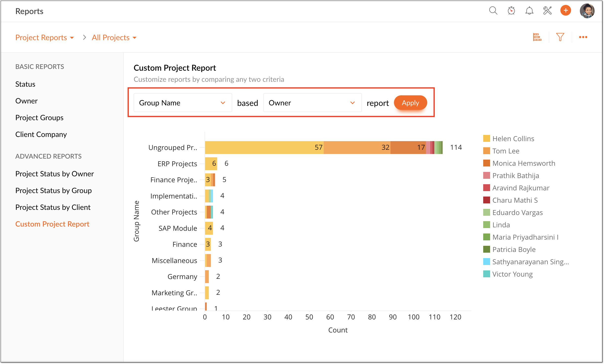Screen dimensions: 604x364
Task: Open the report filter funnel icon
Action: point(560,37)
